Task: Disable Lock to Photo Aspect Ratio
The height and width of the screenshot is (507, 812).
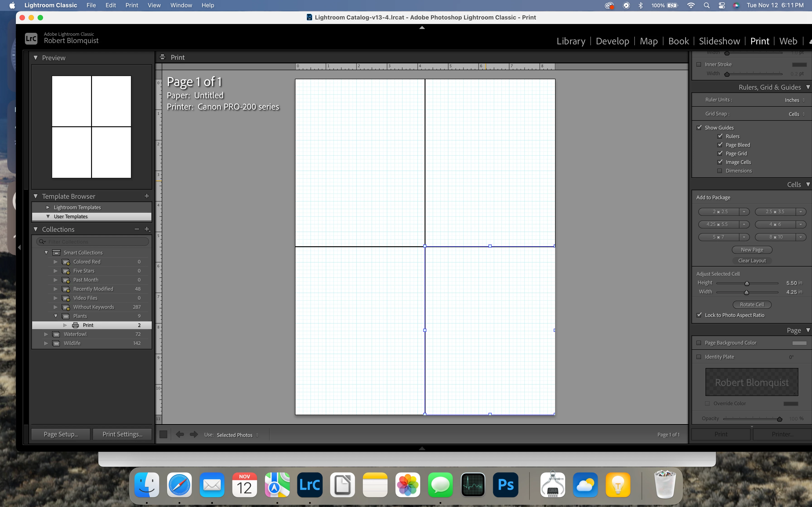Action: tap(699, 315)
